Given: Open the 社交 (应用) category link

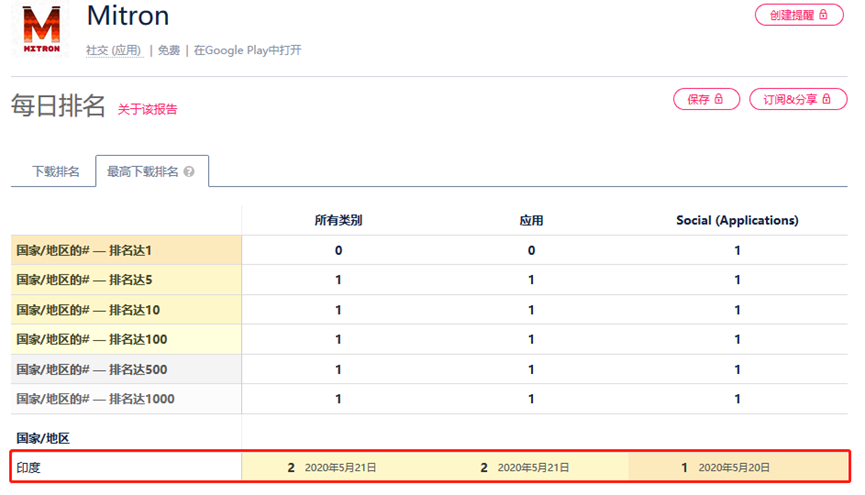Looking at the screenshot, I should (x=114, y=50).
